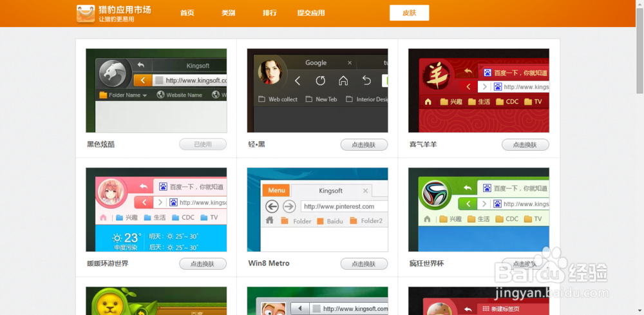Click the circled forward arrow in Win8 Metro preview
The height and width of the screenshot is (315, 644).
click(x=289, y=206)
